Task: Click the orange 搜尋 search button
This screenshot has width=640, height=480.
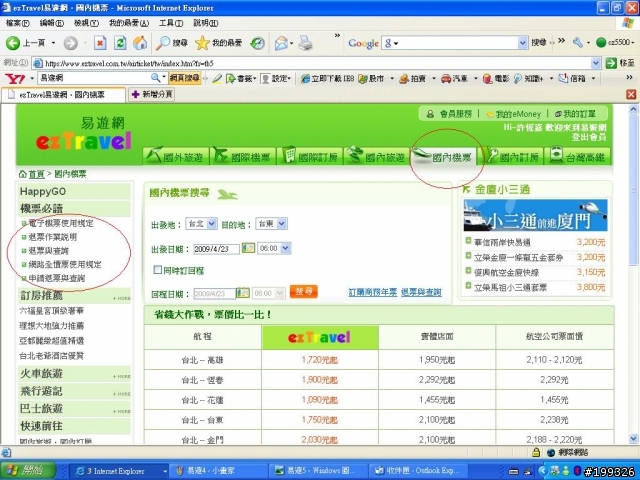Action: click(x=304, y=291)
